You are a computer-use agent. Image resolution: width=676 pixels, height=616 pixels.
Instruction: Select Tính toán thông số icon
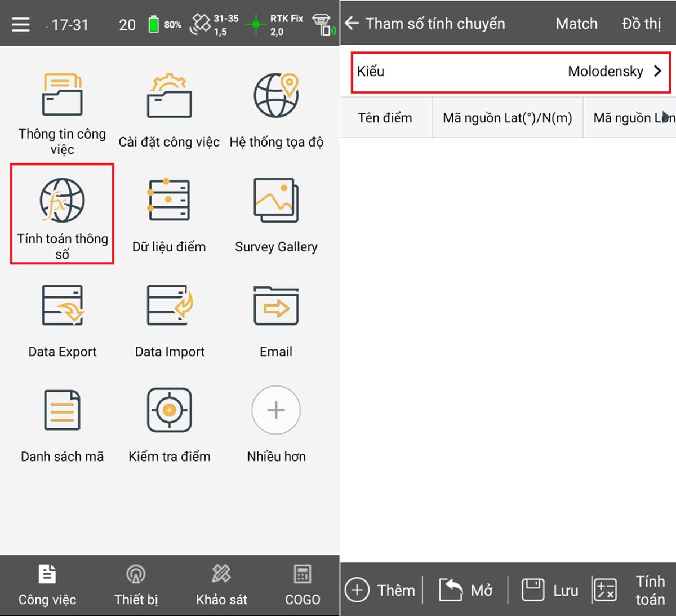(62, 202)
